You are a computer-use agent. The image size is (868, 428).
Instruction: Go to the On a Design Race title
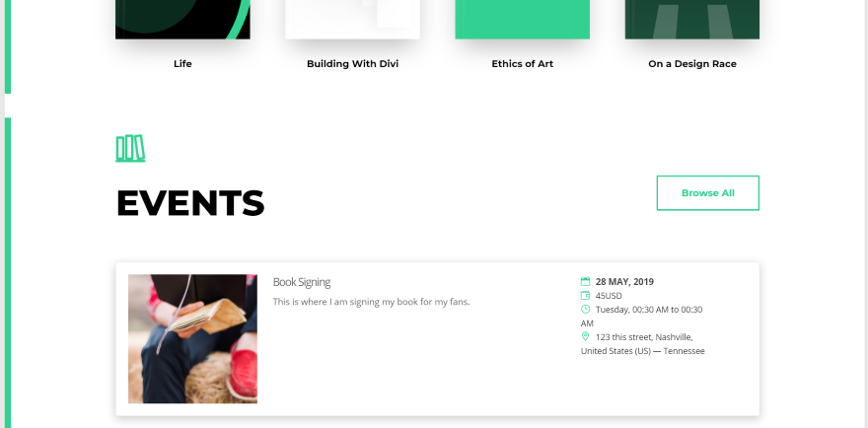tap(691, 64)
